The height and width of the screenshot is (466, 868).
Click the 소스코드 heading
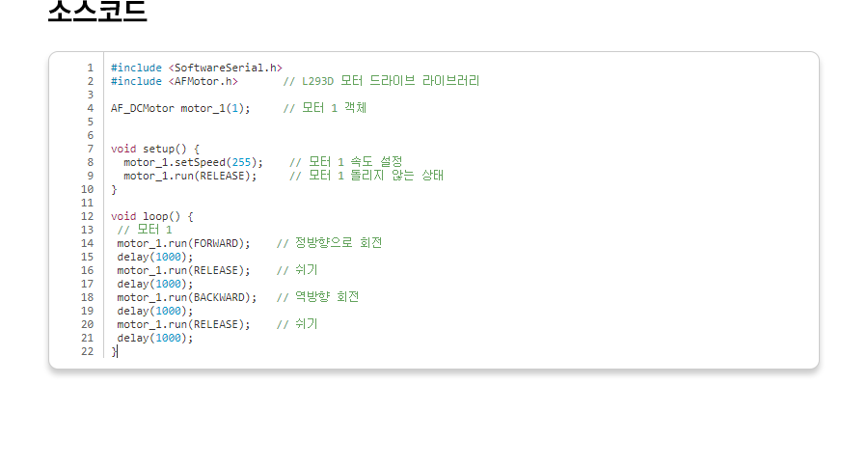[x=97, y=12]
